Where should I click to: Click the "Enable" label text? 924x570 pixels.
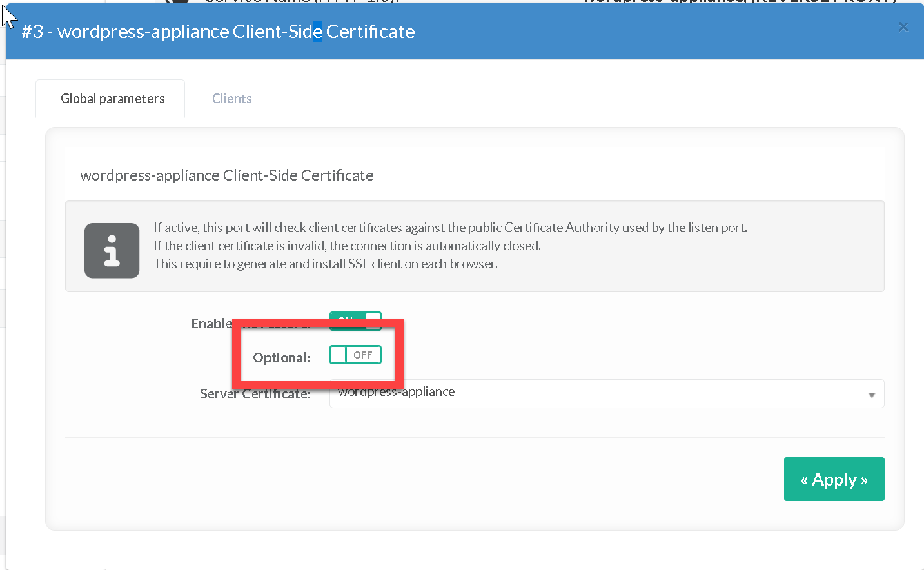(x=211, y=324)
